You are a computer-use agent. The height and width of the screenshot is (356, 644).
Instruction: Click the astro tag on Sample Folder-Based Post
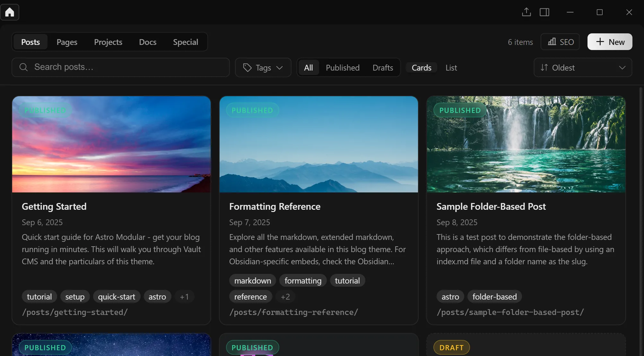point(450,297)
